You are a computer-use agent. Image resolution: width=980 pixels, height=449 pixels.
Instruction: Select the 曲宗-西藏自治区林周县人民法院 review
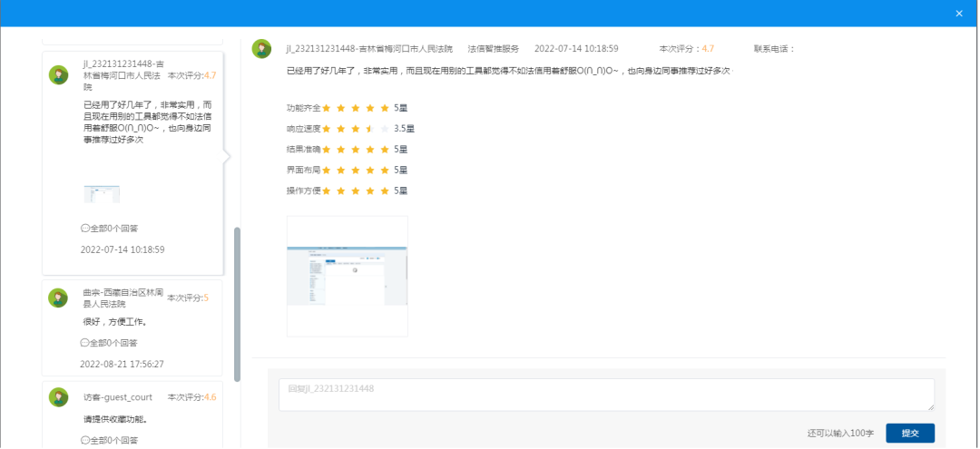coord(132,327)
